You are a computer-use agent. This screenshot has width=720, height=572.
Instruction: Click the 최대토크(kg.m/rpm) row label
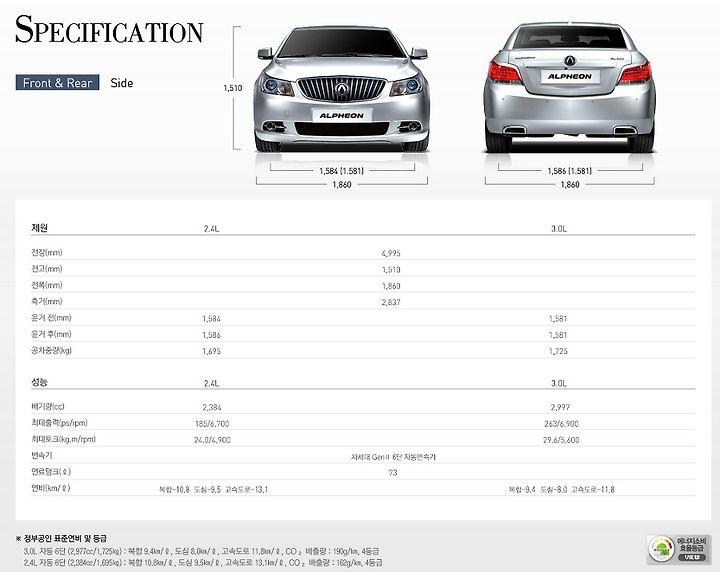[x=63, y=439]
